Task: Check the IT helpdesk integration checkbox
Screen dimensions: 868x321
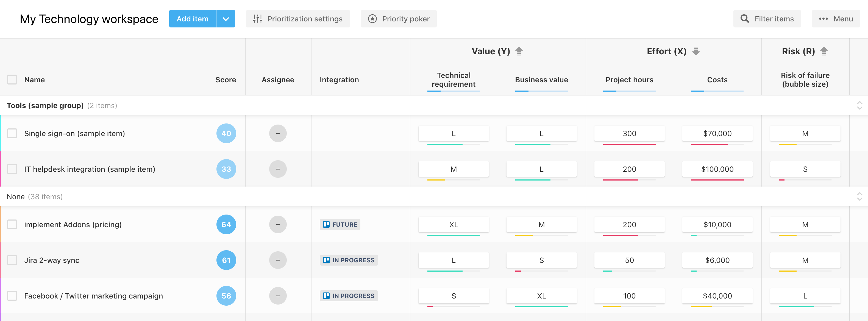Action: [x=12, y=169]
